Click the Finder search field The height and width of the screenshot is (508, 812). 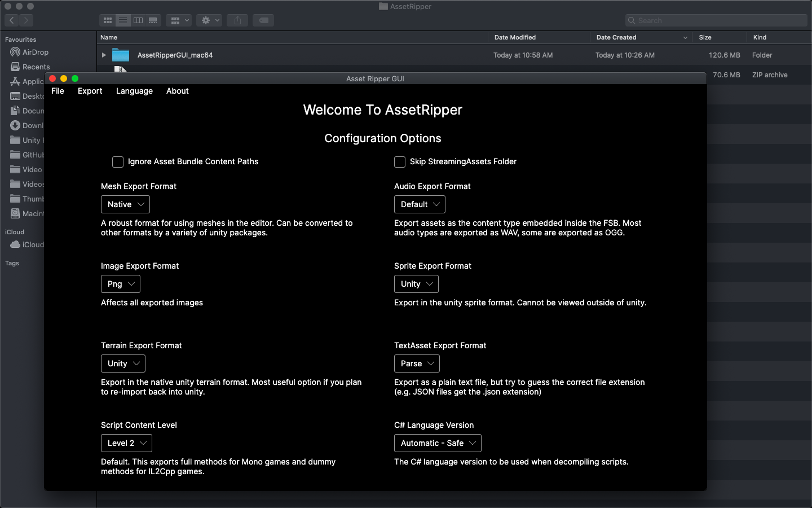pyautogui.click(x=716, y=20)
